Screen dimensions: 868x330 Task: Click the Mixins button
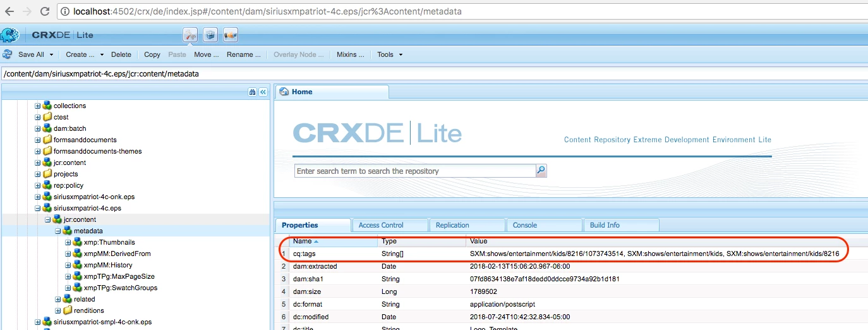coord(351,54)
